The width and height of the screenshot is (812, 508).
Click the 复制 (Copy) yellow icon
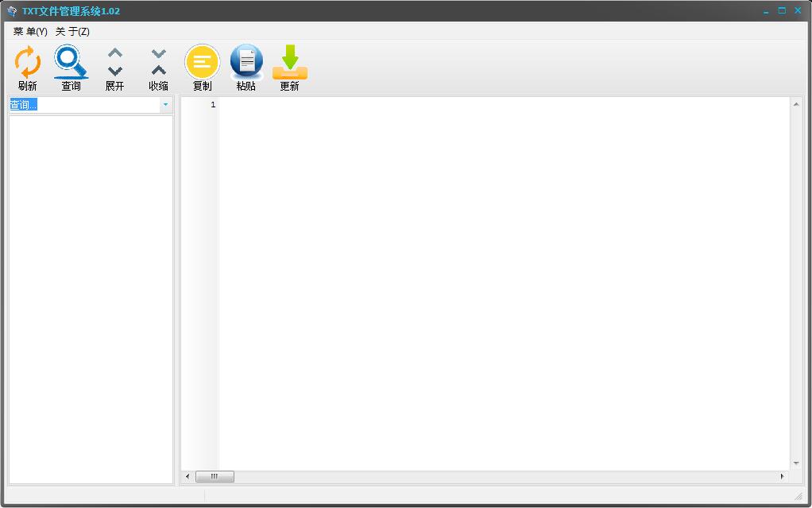coord(201,60)
